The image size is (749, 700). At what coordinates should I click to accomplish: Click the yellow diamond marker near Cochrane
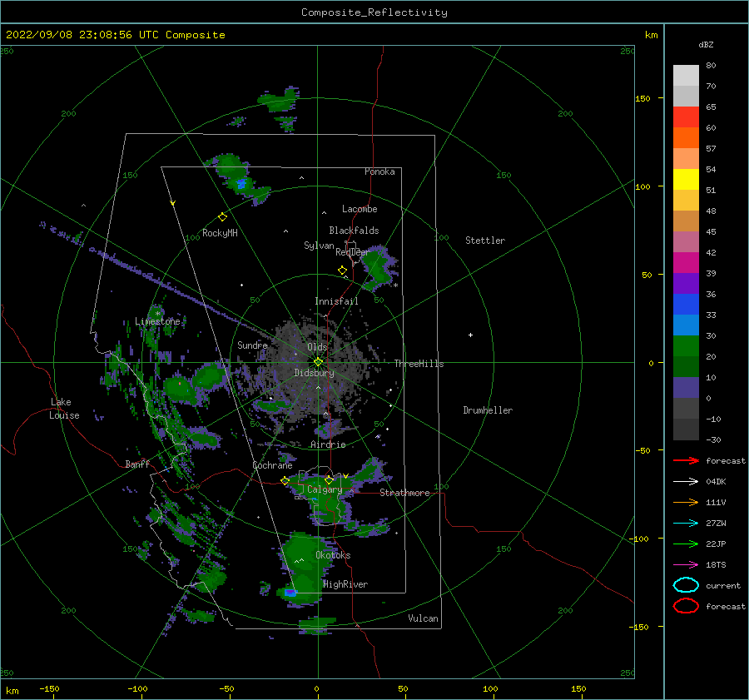(x=285, y=481)
